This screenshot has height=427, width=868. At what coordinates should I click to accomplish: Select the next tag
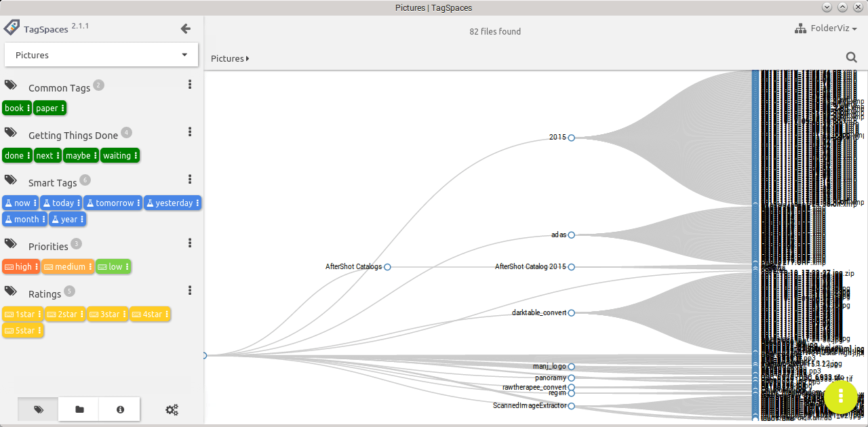tap(47, 155)
